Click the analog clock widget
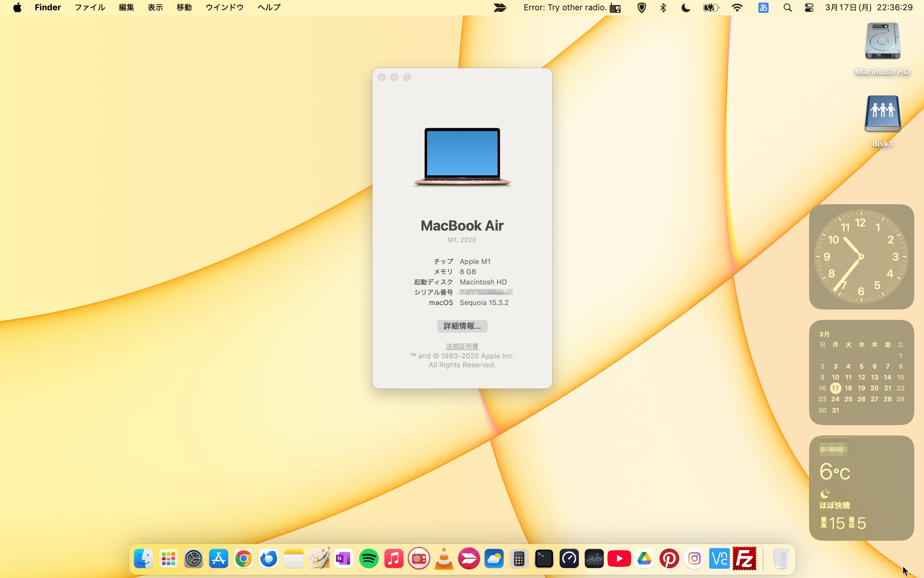 click(x=861, y=257)
